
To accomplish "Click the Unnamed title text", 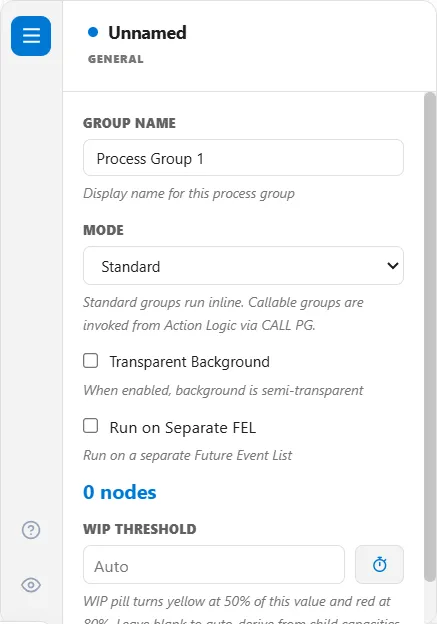I will pos(147,33).
